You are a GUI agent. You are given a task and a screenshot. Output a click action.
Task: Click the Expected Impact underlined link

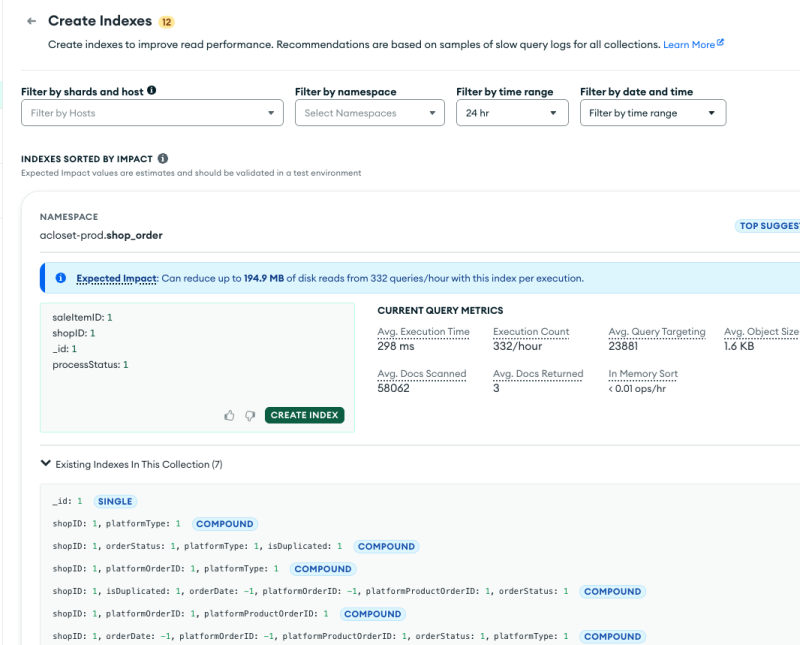(x=116, y=279)
